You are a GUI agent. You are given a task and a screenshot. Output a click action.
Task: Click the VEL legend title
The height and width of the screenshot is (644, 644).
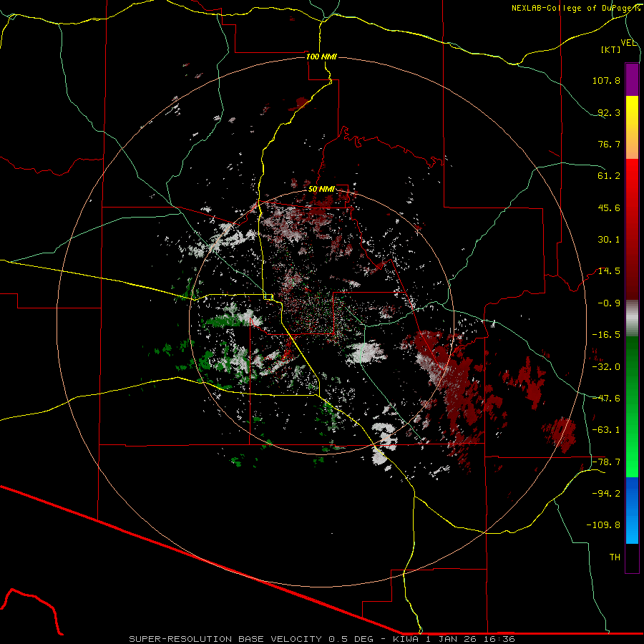point(629,43)
